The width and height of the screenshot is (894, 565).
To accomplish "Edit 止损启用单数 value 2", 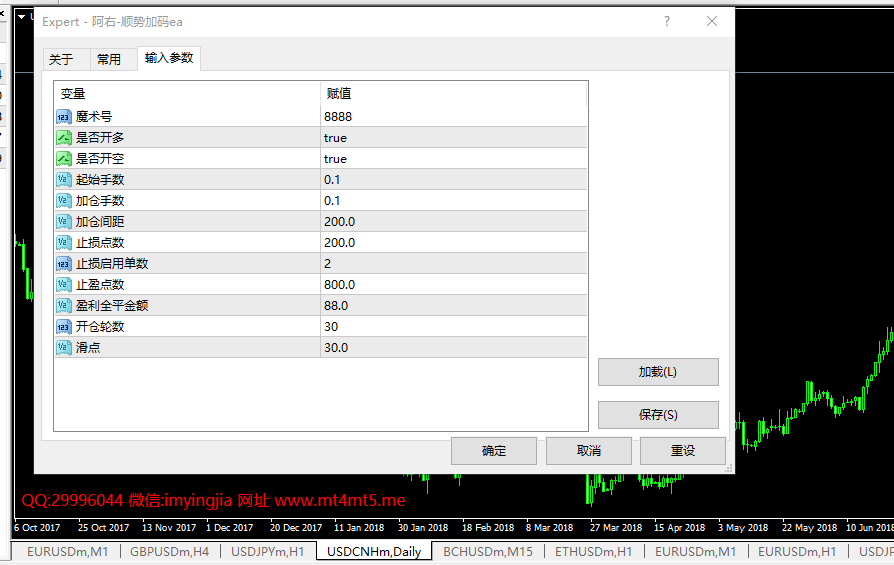I will [454, 264].
